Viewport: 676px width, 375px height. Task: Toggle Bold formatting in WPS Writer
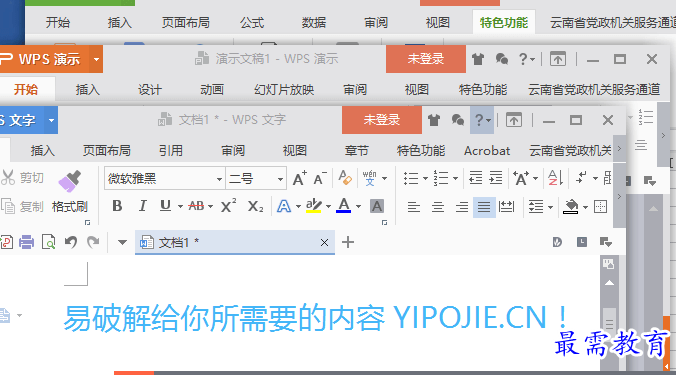coord(117,206)
